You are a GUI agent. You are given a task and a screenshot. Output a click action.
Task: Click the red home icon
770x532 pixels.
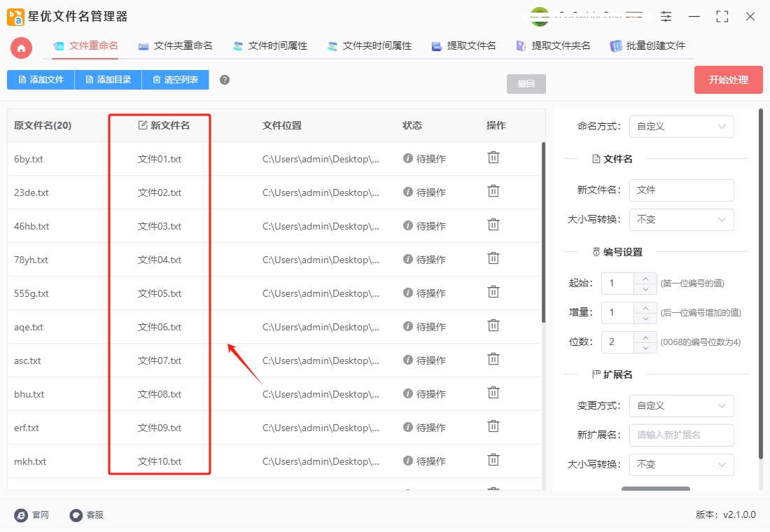point(21,48)
